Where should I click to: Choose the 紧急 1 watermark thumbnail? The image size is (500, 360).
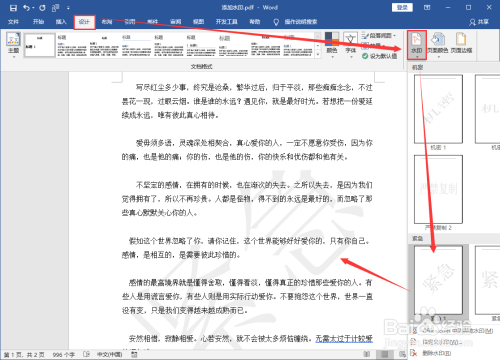[x=438, y=281]
